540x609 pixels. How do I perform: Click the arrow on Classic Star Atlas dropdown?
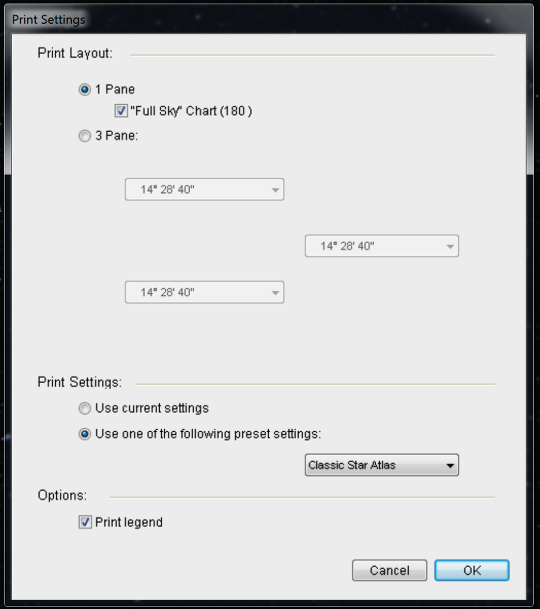(450, 465)
